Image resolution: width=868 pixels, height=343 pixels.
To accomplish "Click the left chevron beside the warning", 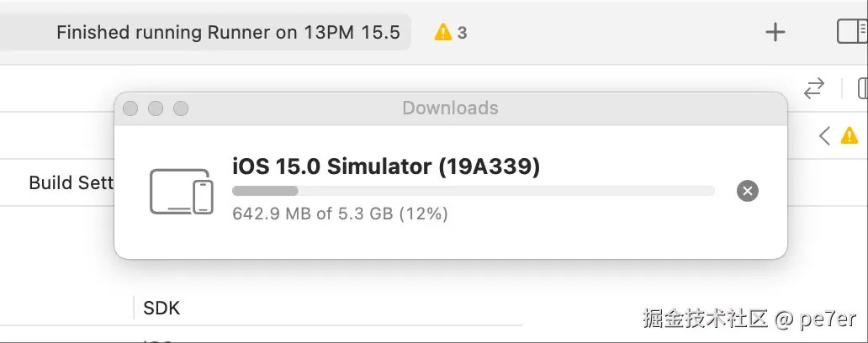I will point(825,135).
